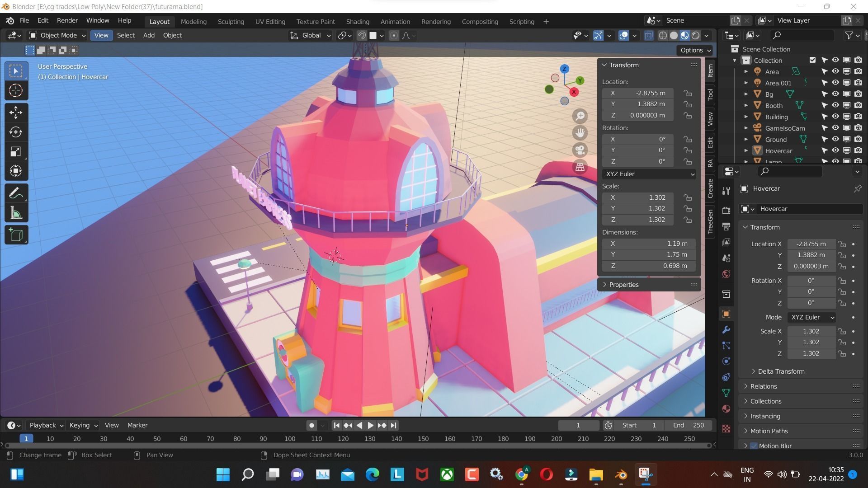Screen dimensions: 868x488
Task: Open the Object Mode dropdown
Action: (x=57, y=35)
